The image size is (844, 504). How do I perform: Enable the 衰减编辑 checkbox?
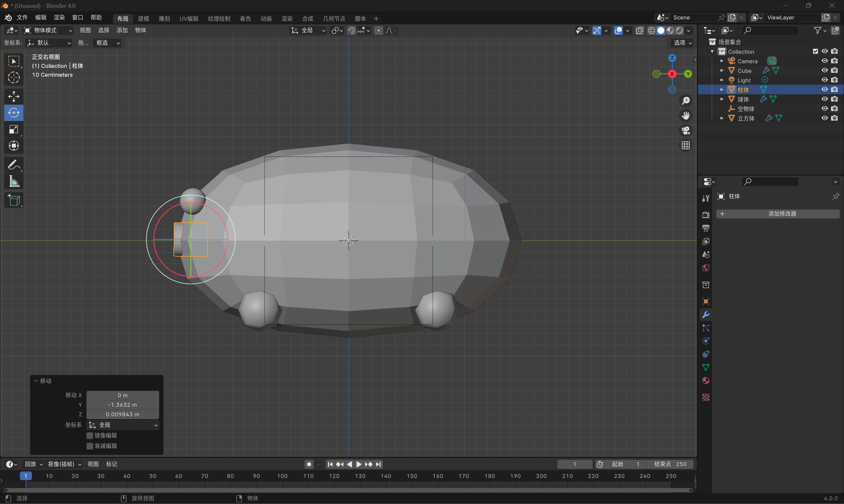click(x=90, y=446)
